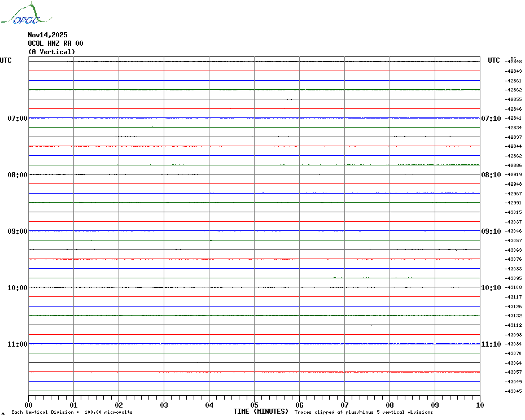Screen dimensions: 525x420
Task: Click the green and blue logo in the top-left corner
Action: click(21, 14)
